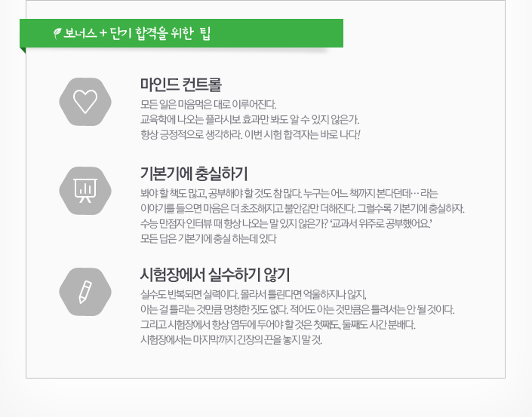This screenshot has height=417, width=532.
Task: Click the quote '교과서 위주로 공부했어요.'
Action: click(377, 224)
